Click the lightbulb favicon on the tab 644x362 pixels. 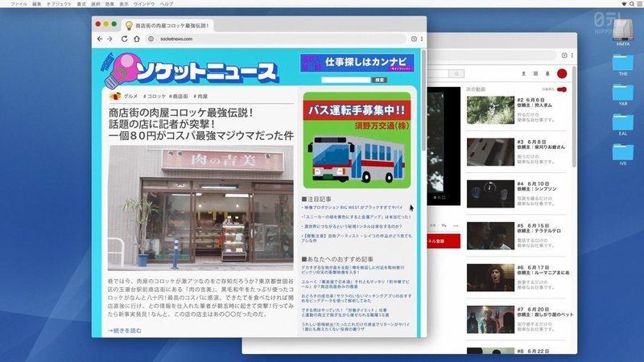tap(129, 26)
